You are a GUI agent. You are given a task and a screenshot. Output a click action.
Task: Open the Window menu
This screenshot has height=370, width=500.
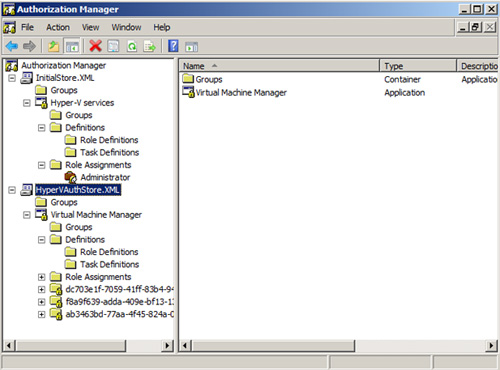(x=126, y=27)
